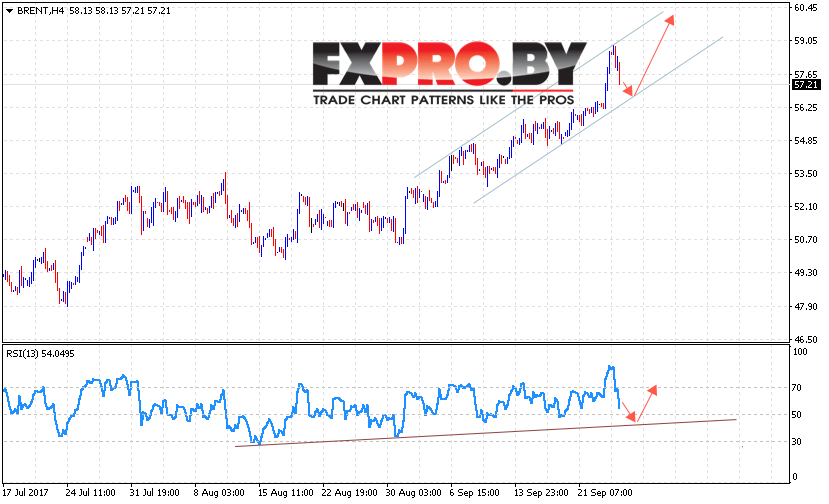Select the brown RSI support trendline

click(x=486, y=433)
